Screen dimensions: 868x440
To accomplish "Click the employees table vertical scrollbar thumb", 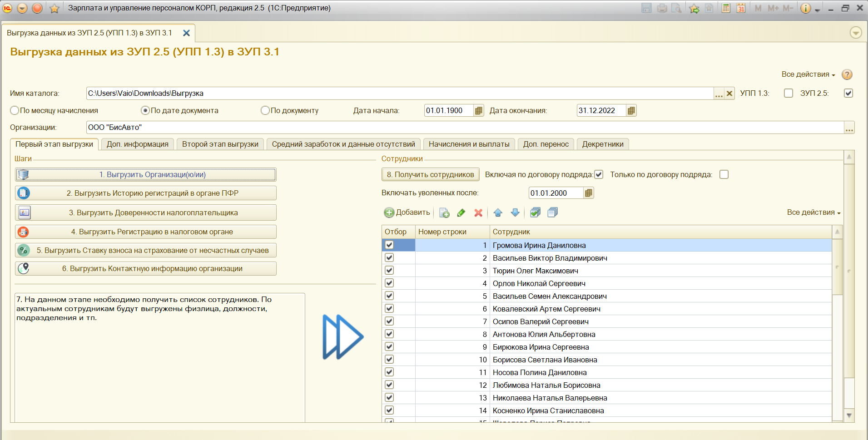I will click(x=838, y=267).
